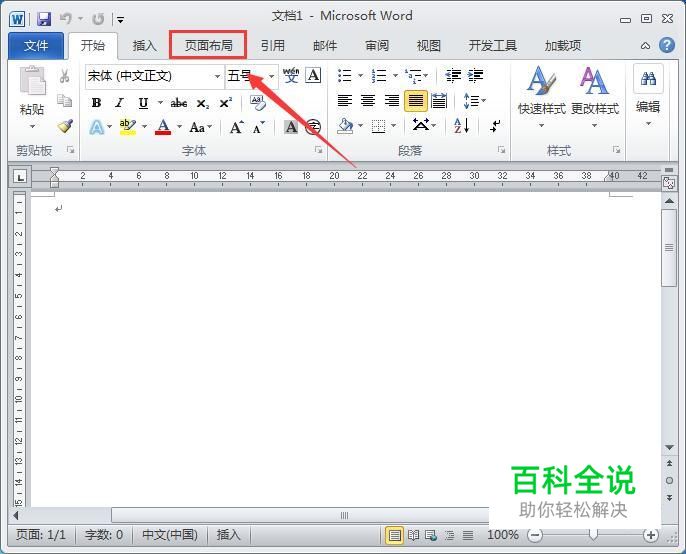The height and width of the screenshot is (554, 686).
Task: Click the enclosed character icon
Action: [313, 127]
